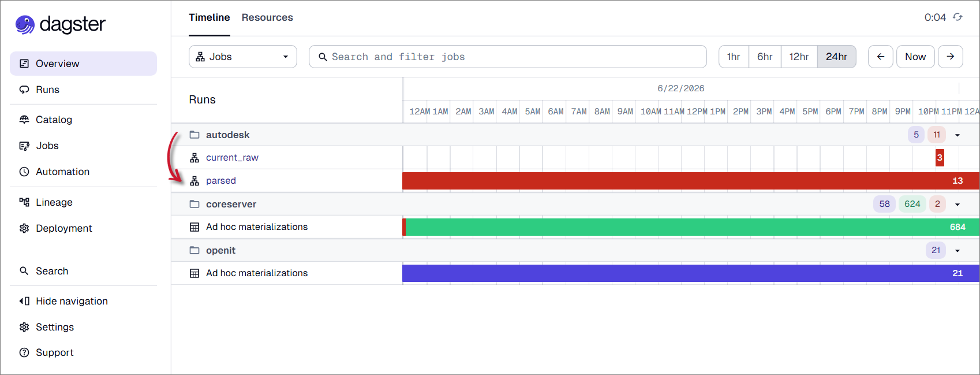Open Runs in the sidebar

[x=47, y=90]
